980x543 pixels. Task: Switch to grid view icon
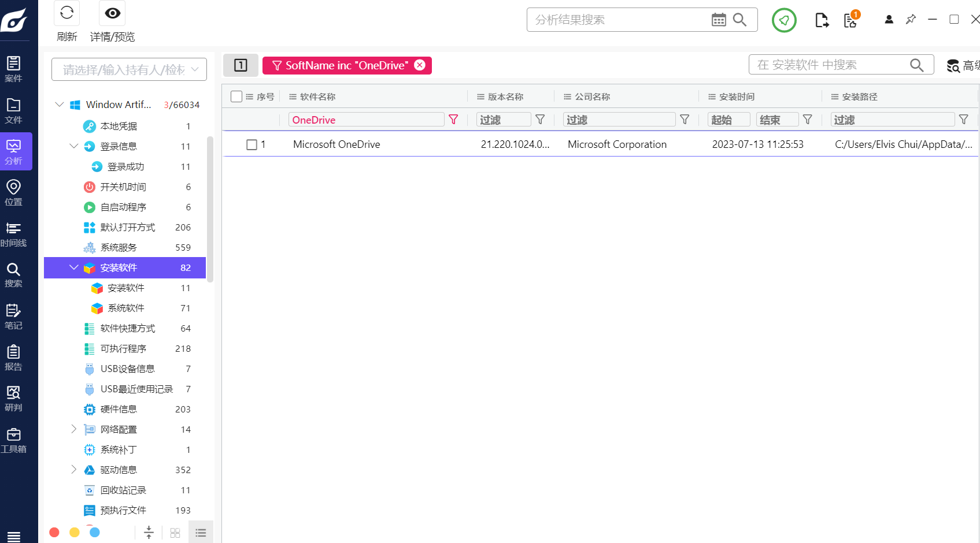point(175,533)
